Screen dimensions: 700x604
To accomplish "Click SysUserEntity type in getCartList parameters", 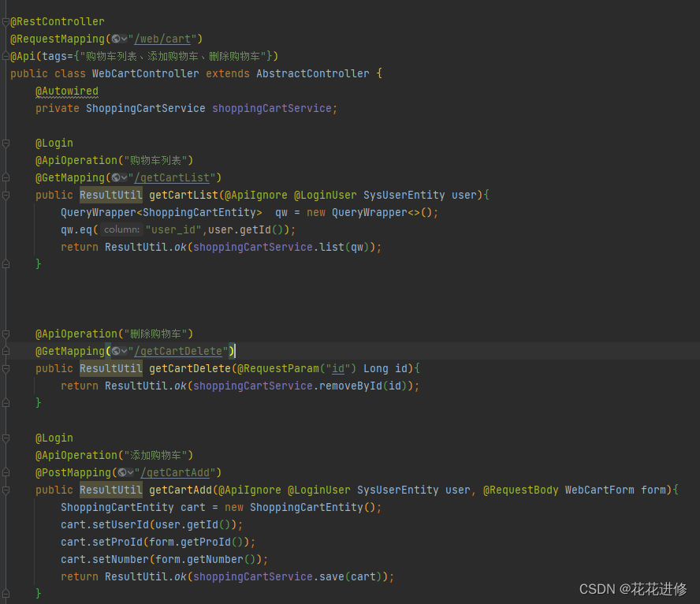I will pyautogui.click(x=404, y=195).
